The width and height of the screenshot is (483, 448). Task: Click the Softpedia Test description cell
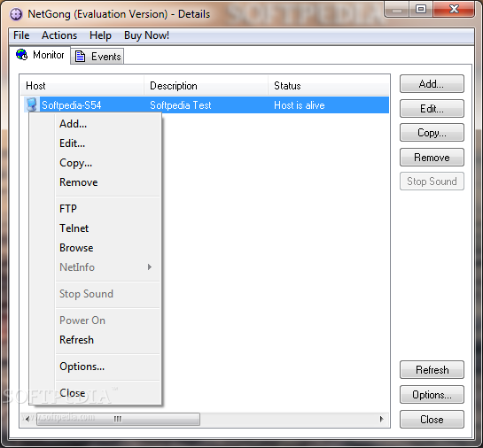point(181,105)
